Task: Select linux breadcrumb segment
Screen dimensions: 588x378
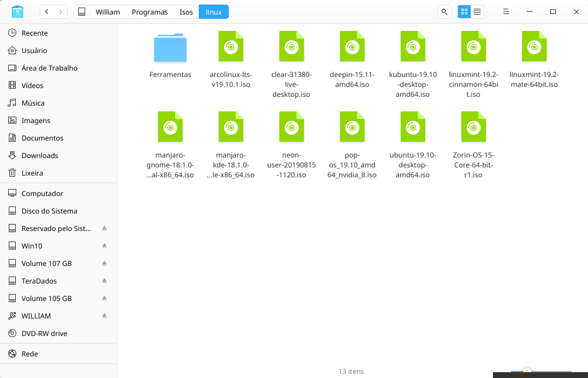Action: point(213,12)
